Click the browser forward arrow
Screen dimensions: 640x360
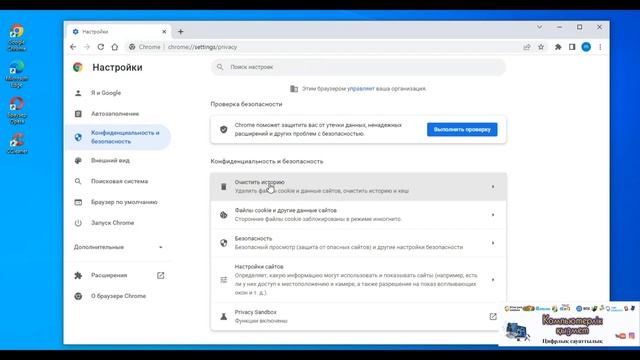click(87, 47)
